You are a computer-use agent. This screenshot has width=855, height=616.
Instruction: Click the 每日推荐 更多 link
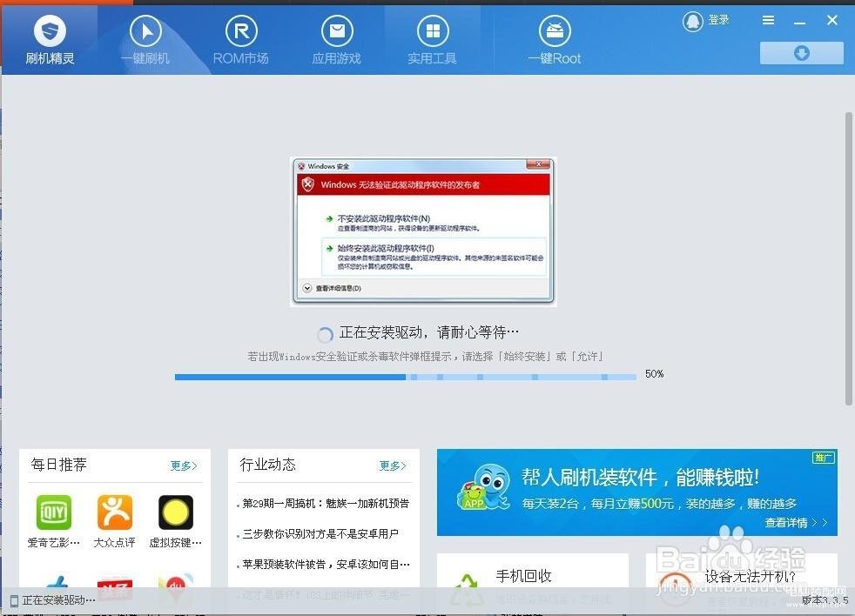coord(183,465)
